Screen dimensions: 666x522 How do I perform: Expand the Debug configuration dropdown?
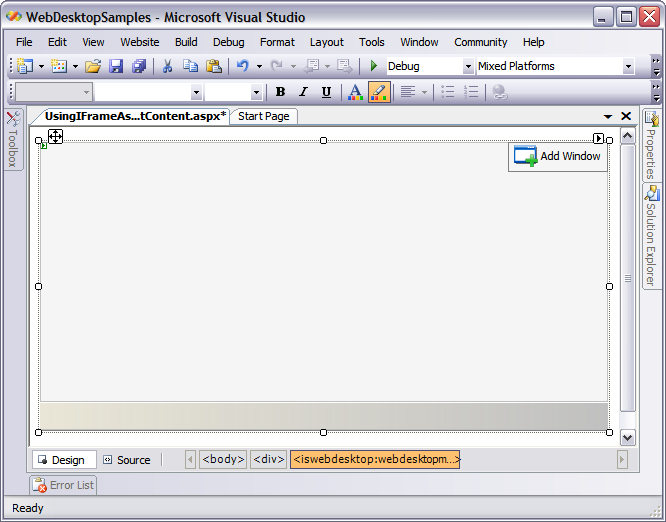click(x=468, y=66)
